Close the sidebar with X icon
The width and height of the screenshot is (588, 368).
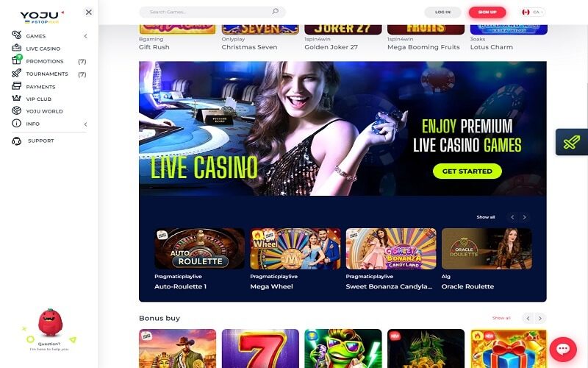[x=88, y=12]
